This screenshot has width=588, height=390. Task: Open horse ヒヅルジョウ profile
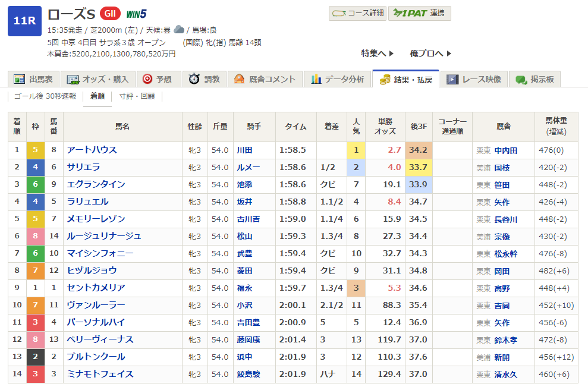pos(92,271)
